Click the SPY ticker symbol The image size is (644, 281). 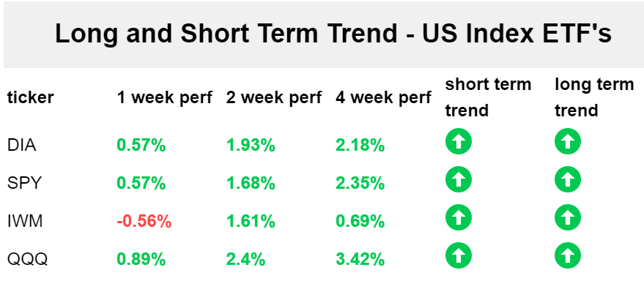pos(24,184)
